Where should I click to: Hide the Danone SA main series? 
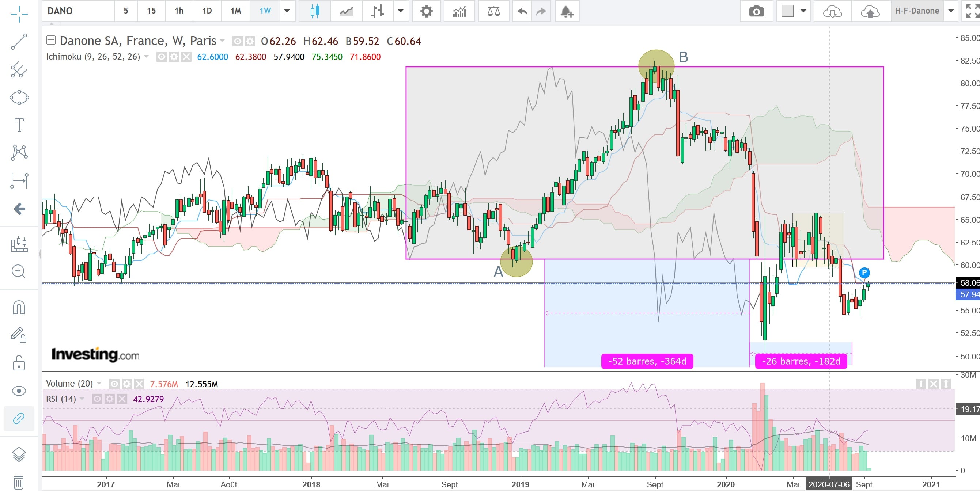click(237, 41)
